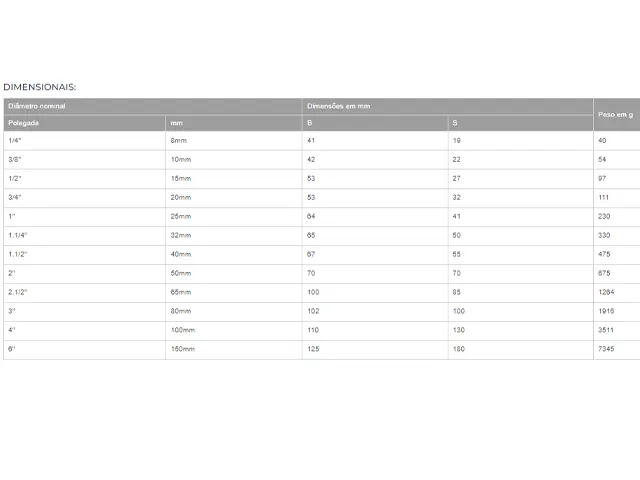Click the S column header
This screenshot has width=640, height=480.
(x=521, y=123)
